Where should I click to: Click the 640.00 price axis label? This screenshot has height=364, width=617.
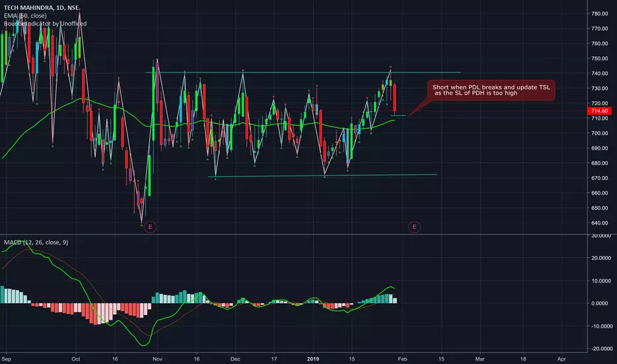pyautogui.click(x=599, y=223)
